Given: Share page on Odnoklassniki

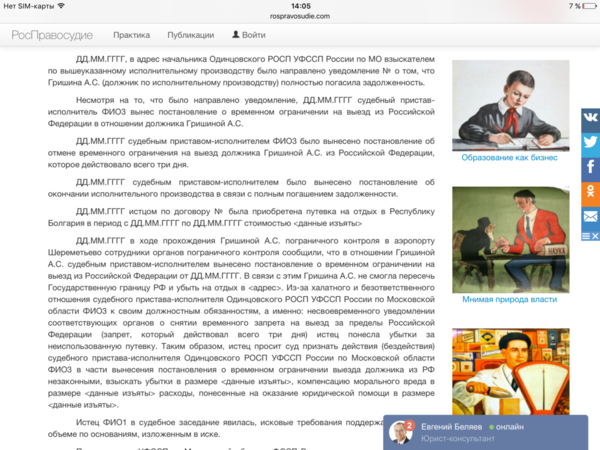Looking at the screenshot, I should pyautogui.click(x=590, y=192).
